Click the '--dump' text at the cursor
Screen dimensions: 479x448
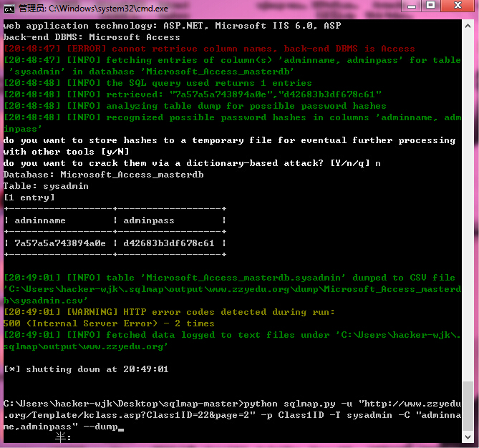pyautogui.click(x=100, y=427)
